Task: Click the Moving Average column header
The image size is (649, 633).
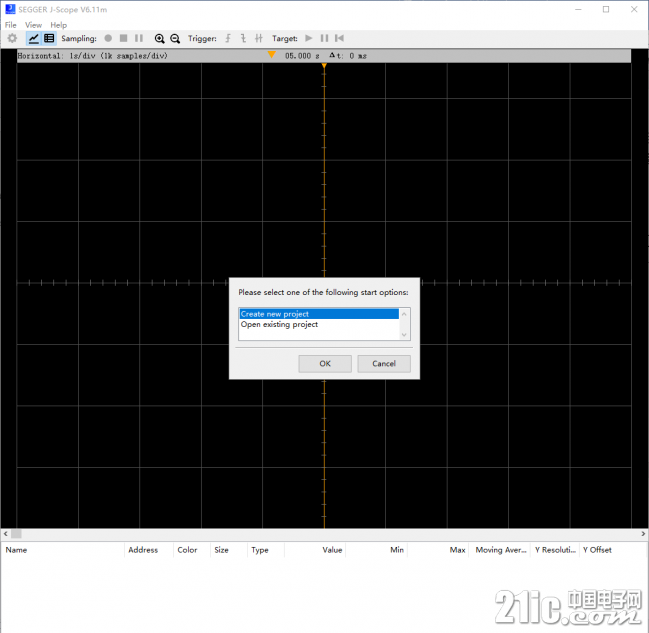Action: [x=501, y=550]
